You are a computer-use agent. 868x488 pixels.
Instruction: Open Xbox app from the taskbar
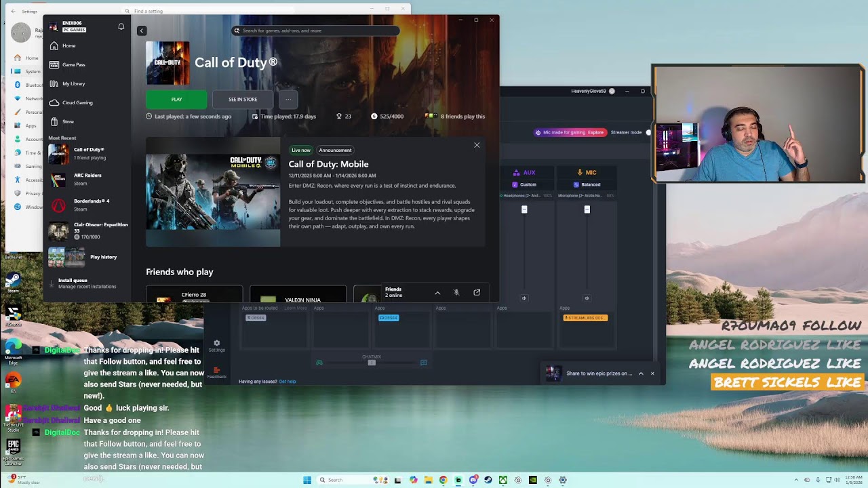(502, 480)
